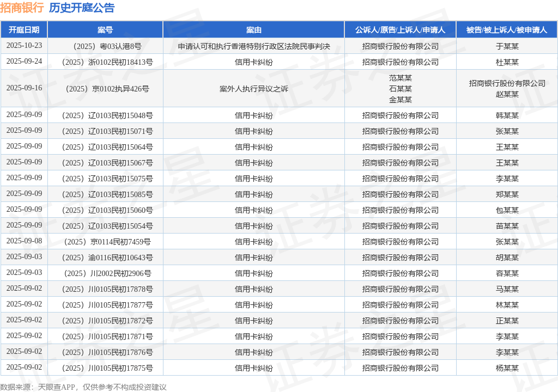
Task: Click case number (2025)辽0103民初15085号
Action: coord(105,194)
